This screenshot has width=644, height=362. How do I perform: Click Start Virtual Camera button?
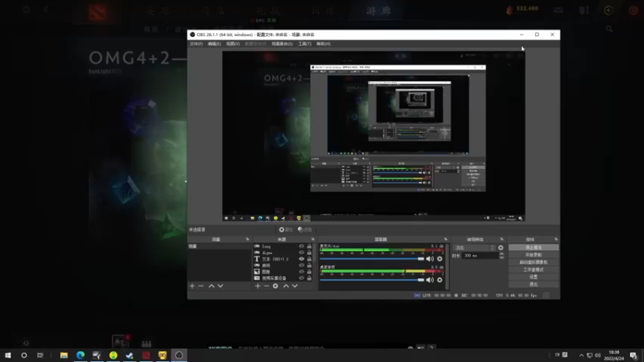(533, 262)
